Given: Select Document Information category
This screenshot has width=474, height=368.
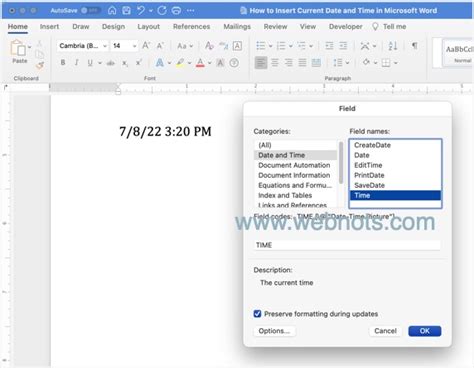Looking at the screenshot, I should pyautogui.click(x=295, y=175).
